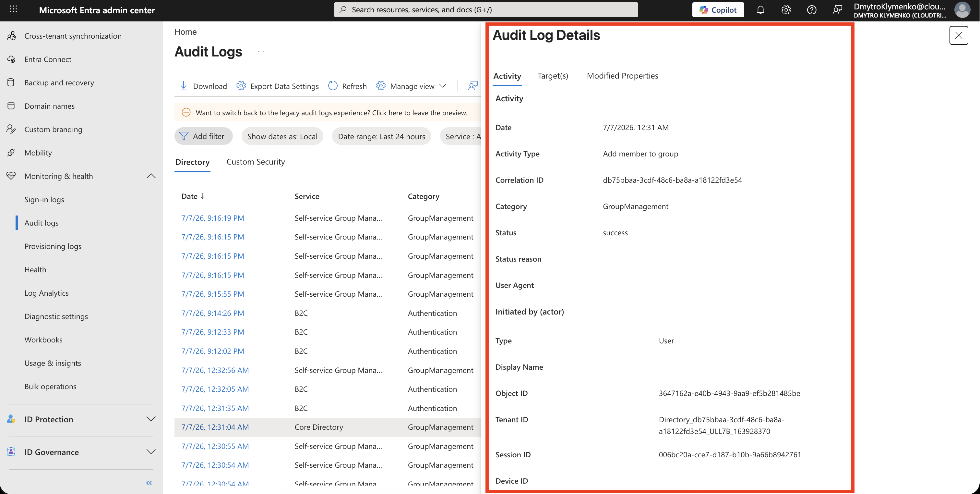Click the Category column header
This screenshot has width=980, height=494.
tap(424, 197)
